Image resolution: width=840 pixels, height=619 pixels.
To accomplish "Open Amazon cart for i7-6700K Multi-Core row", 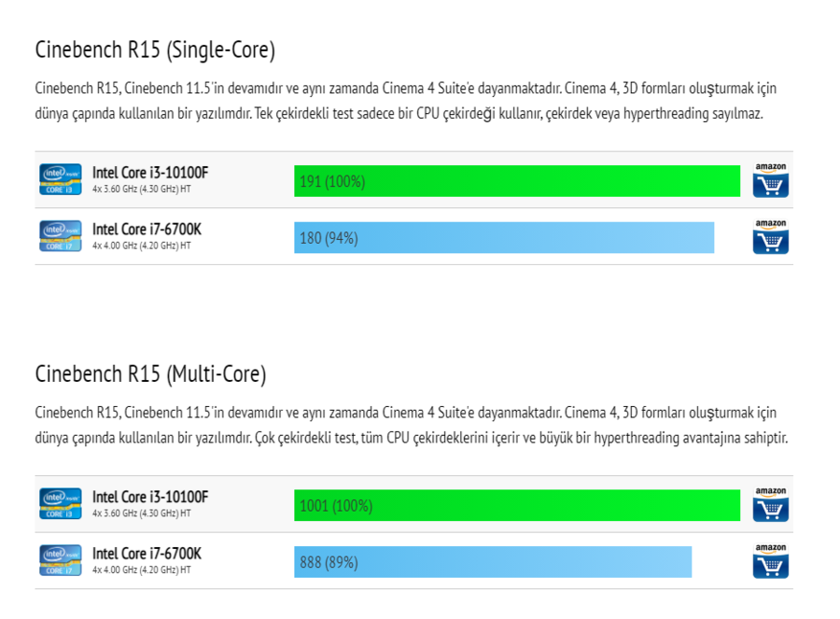I will (x=771, y=561).
